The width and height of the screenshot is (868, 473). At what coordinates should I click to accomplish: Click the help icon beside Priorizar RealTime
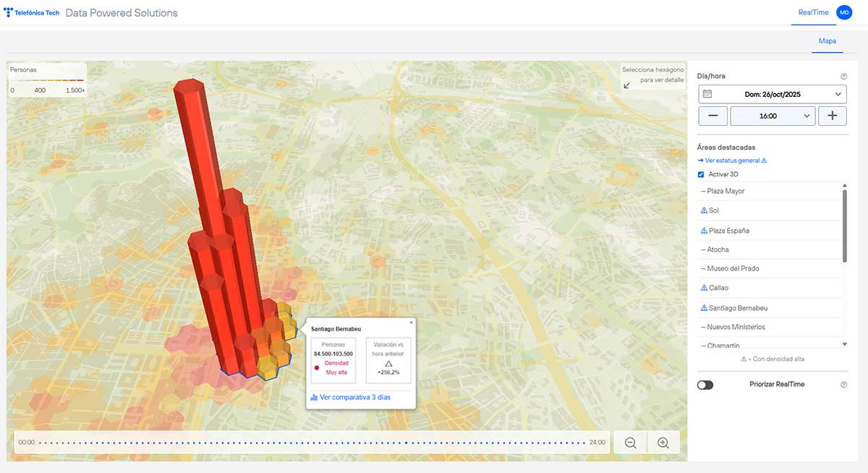click(843, 385)
